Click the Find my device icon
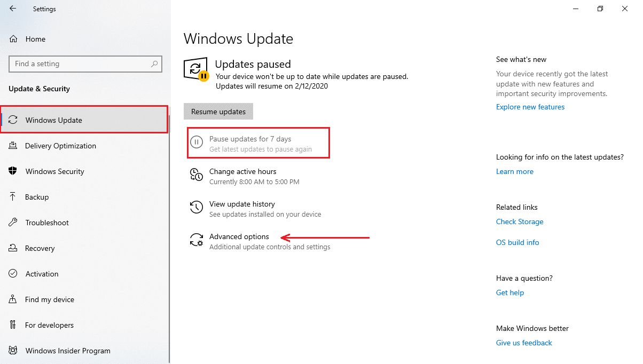 (13, 299)
